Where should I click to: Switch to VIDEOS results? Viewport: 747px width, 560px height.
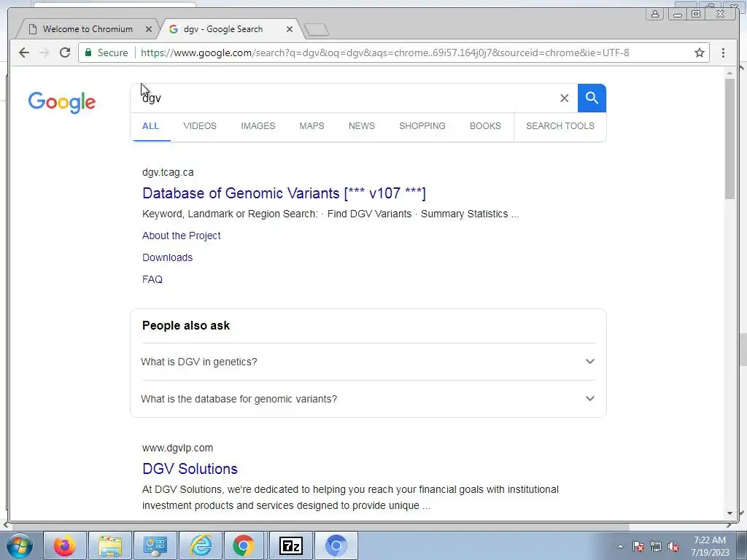point(200,126)
